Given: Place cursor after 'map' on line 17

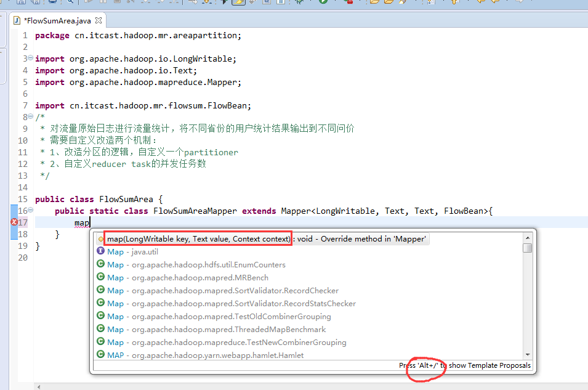Looking at the screenshot, I should point(90,222).
